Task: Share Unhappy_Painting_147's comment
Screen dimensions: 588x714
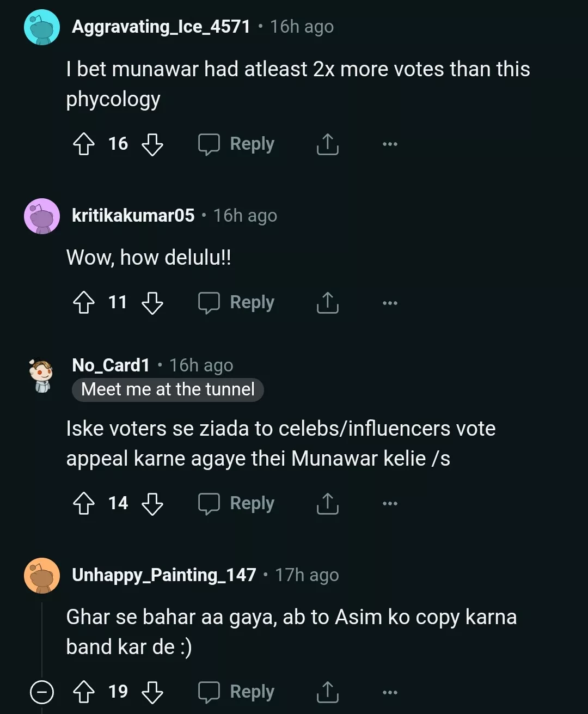Action: click(x=327, y=692)
